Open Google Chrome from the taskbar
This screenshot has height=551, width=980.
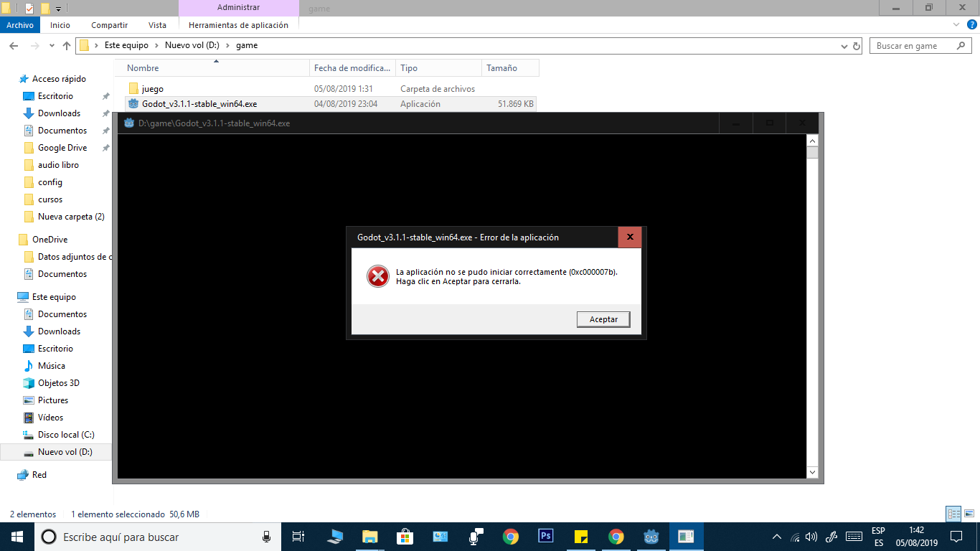[x=509, y=536]
